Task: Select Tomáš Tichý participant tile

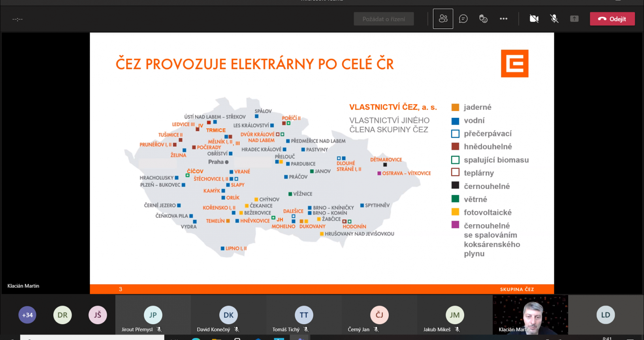Action: (304, 315)
